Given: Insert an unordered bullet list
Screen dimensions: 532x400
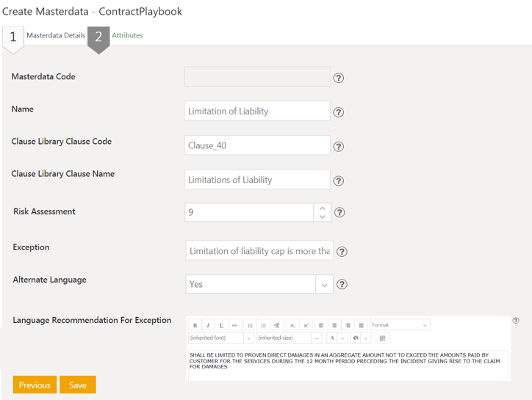Looking at the screenshot, I should tap(251, 325).
